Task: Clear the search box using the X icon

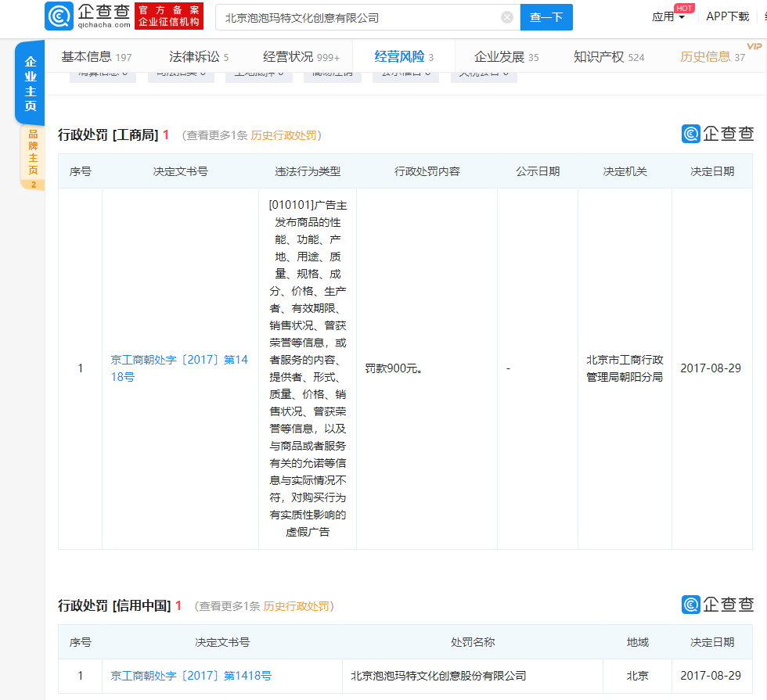Action: (506, 16)
